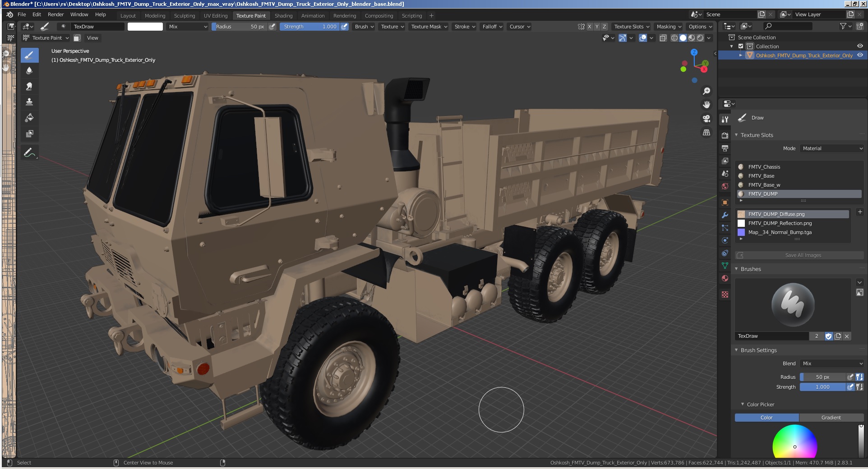This screenshot has width=868, height=469.
Task: Toggle camera view with the camera gizmo
Action: [706, 119]
